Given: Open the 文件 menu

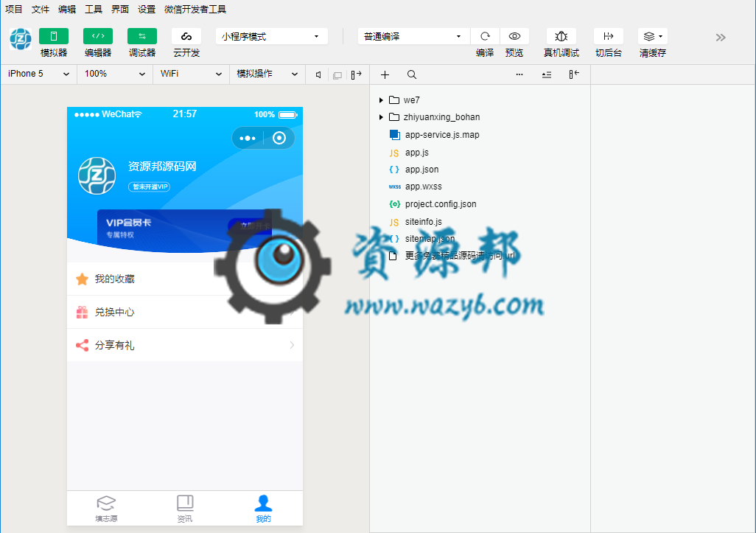Looking at the screenshot, I should click(x=40, y=9).
